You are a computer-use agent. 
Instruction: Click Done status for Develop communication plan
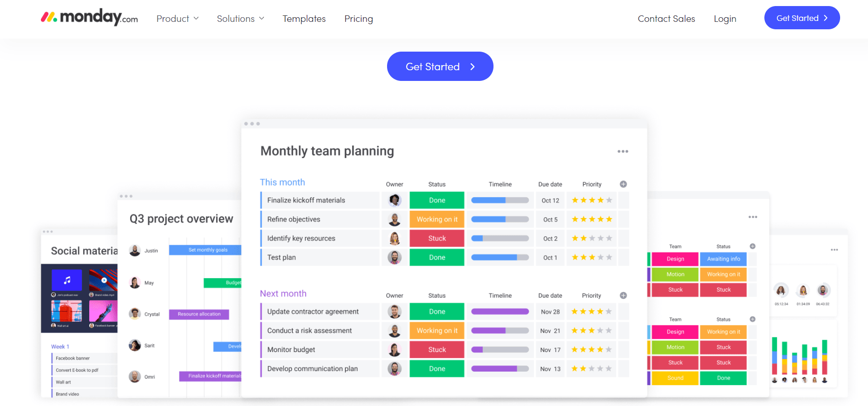click(x=437, y=369)
